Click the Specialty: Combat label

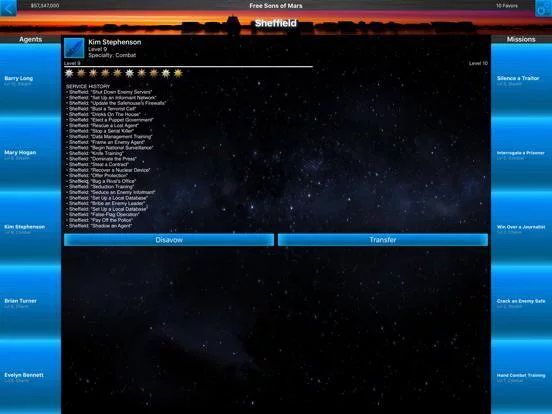point(112,55)
